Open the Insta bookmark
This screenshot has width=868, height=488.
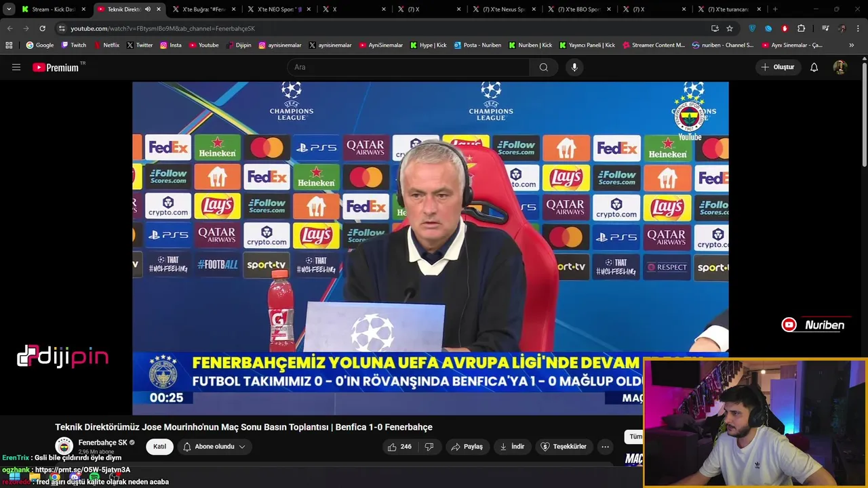click(171, 45)
